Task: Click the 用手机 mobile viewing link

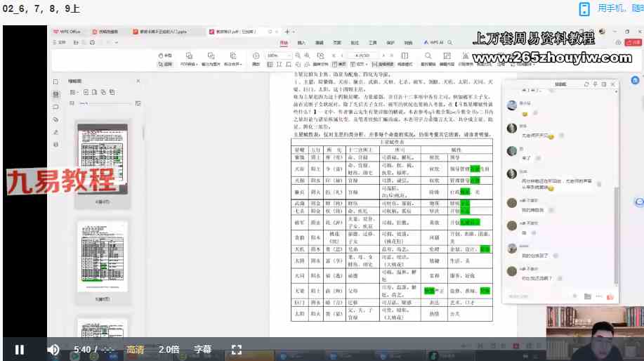Action: click(612, 8)
